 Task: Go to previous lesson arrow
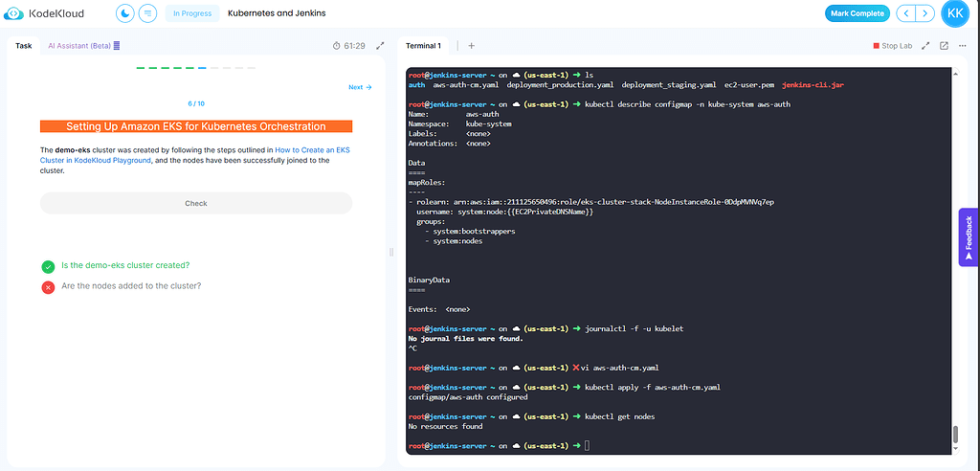pos(904,13)
